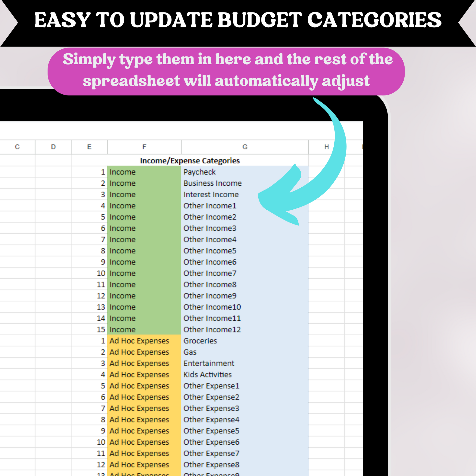Click the Paycheck category cell
The width and height of the screenshot is (476, 476).
tap(245, 172)
